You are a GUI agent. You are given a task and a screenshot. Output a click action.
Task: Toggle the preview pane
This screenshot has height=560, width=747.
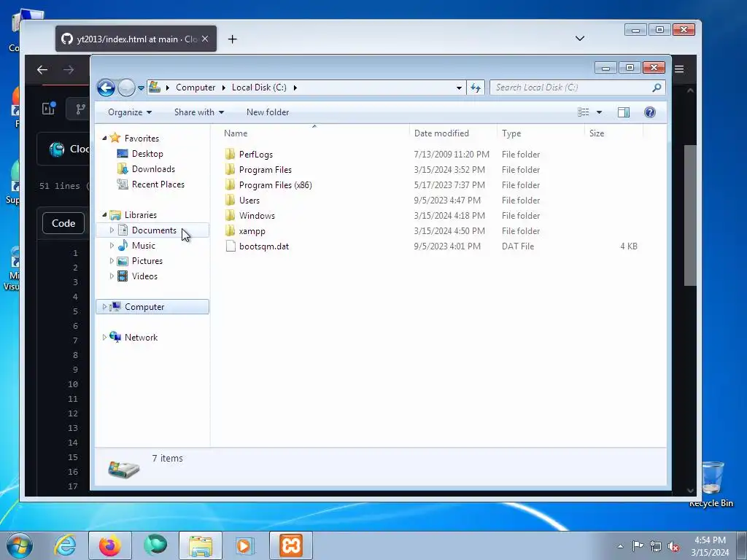[x=624, y=112]
